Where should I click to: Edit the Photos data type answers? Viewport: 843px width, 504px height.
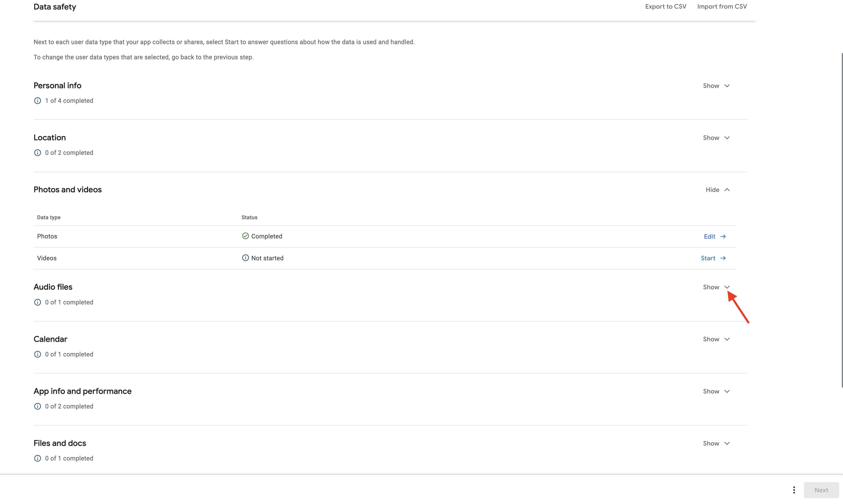point(714,236)
